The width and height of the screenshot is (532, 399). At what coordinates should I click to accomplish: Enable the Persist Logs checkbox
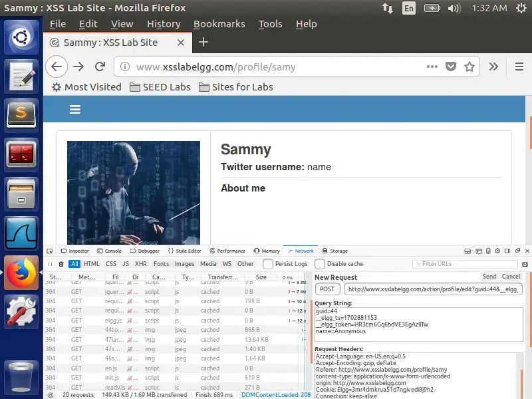pos(268,264)
